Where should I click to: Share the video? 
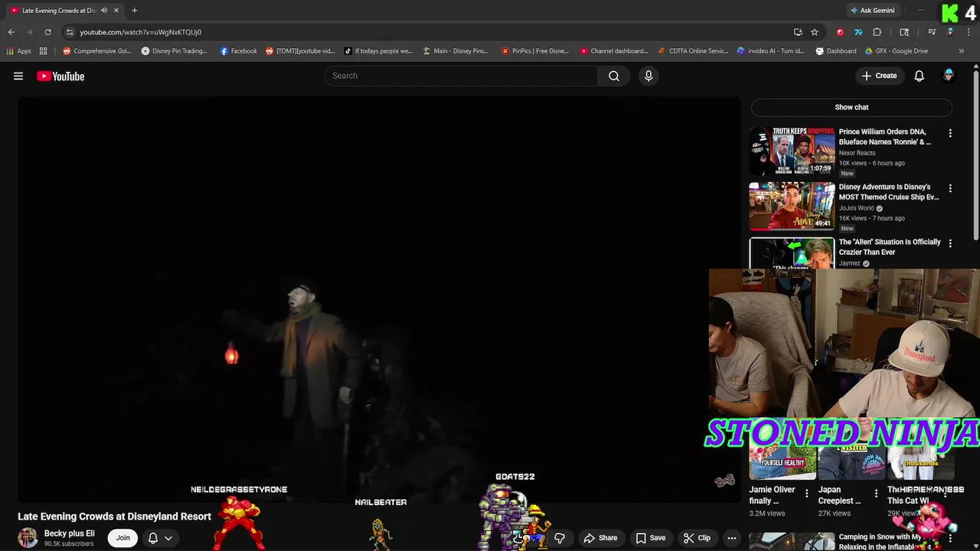(x=600, y=538)
